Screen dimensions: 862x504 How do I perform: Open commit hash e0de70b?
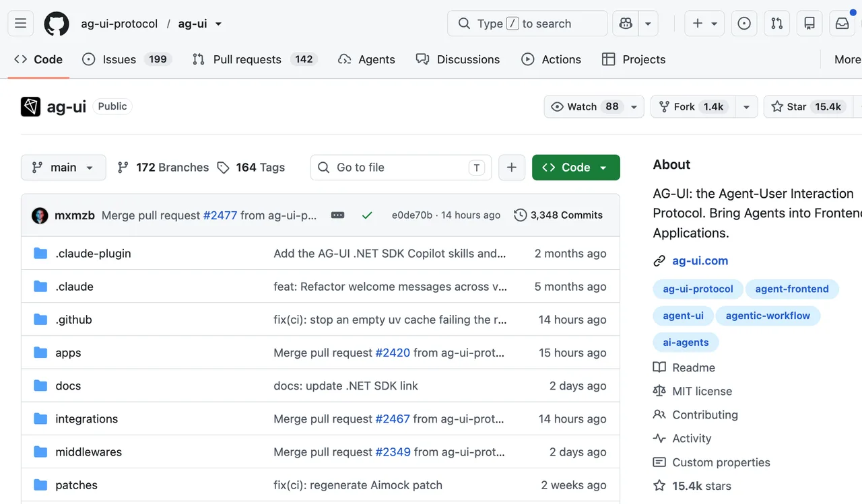412,215
